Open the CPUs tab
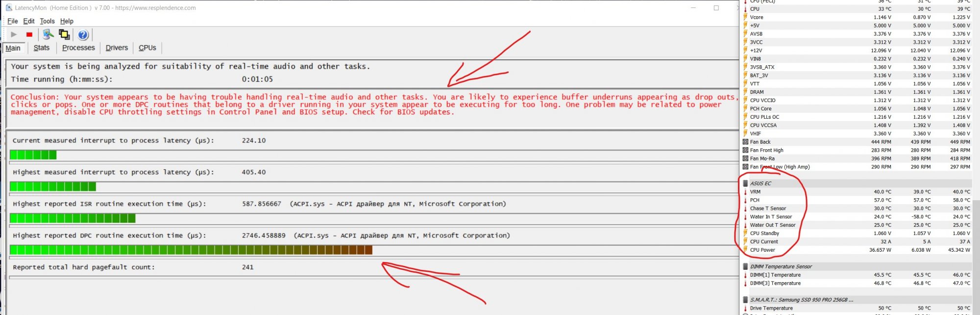The height and width of the screenshot is (315, 980). [147, 48]
